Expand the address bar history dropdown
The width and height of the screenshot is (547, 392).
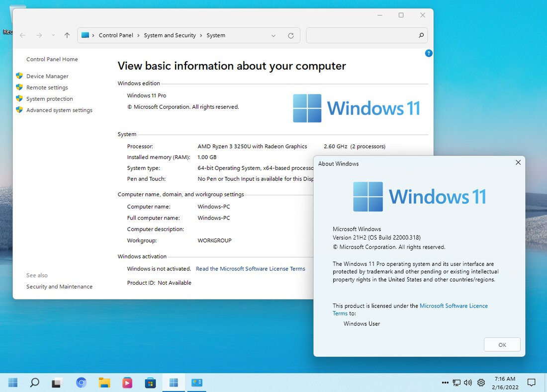[273, 36]
